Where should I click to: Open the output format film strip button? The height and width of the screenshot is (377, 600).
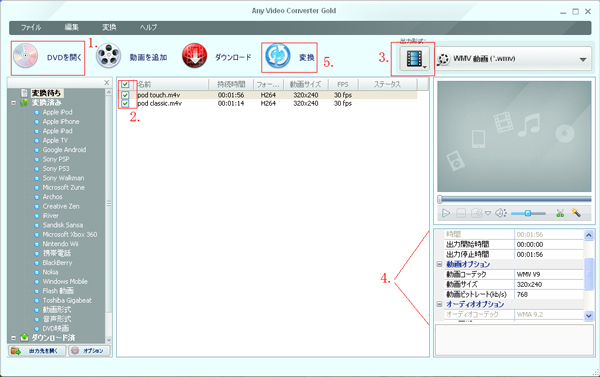tap(415, 59)
